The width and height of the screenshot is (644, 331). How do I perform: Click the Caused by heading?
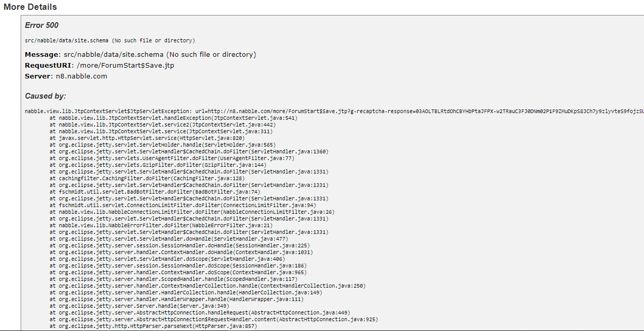tap(45, 96)
